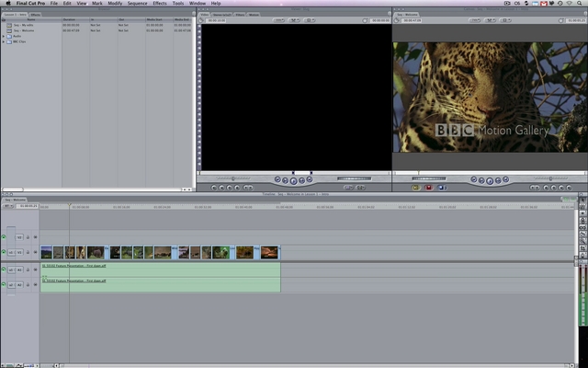Viewport: 588px width, 368px height.
Task: Go to previous edit in Canvas
Action: (474, 179)
